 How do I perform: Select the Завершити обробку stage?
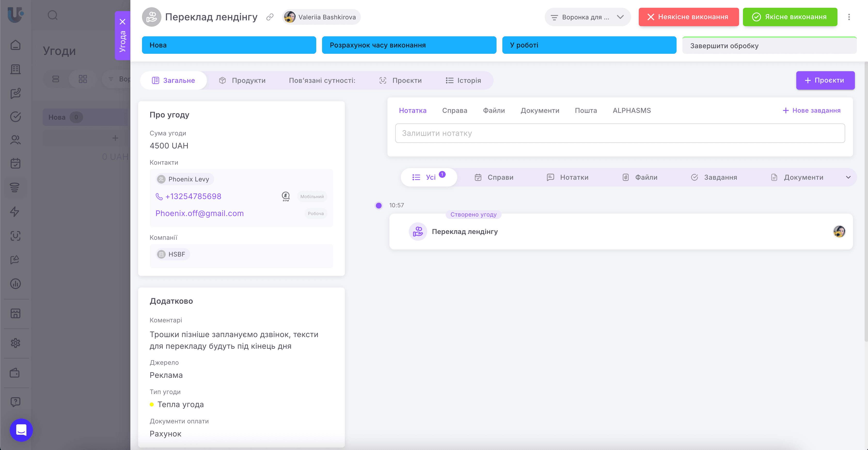(769, 46)
